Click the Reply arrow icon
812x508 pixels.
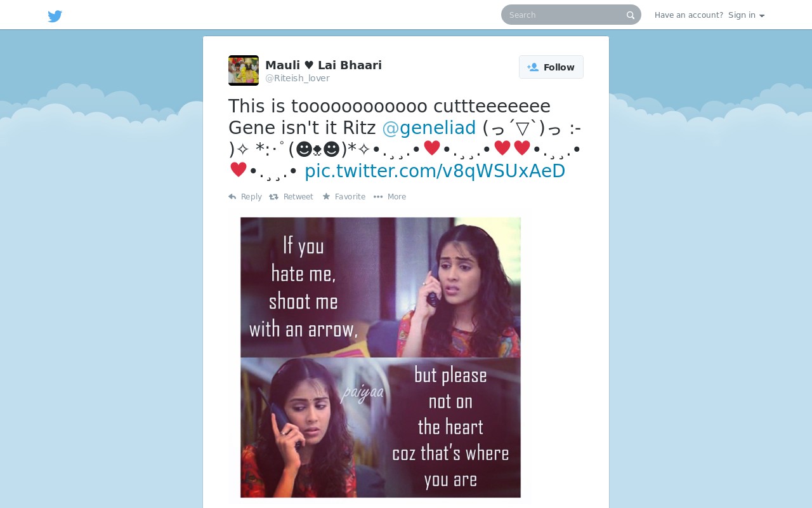(232, 197)
